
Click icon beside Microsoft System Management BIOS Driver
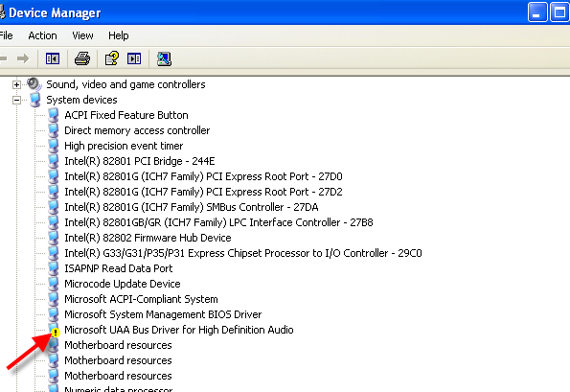54,314
